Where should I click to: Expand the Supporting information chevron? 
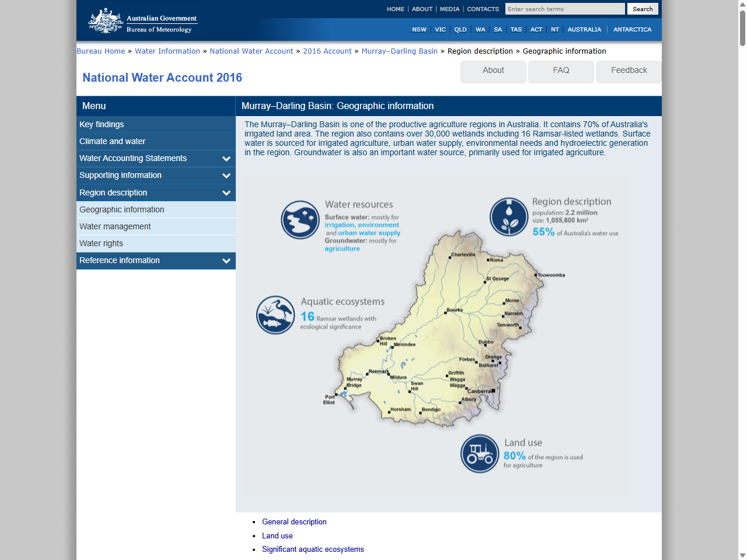pyautogui.click(x=226, y=176)
